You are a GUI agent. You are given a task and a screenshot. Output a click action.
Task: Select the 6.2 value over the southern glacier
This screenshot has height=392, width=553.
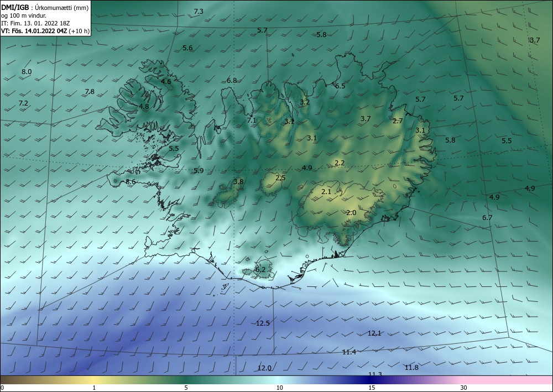pyautogui.click(x=260, y=270)
